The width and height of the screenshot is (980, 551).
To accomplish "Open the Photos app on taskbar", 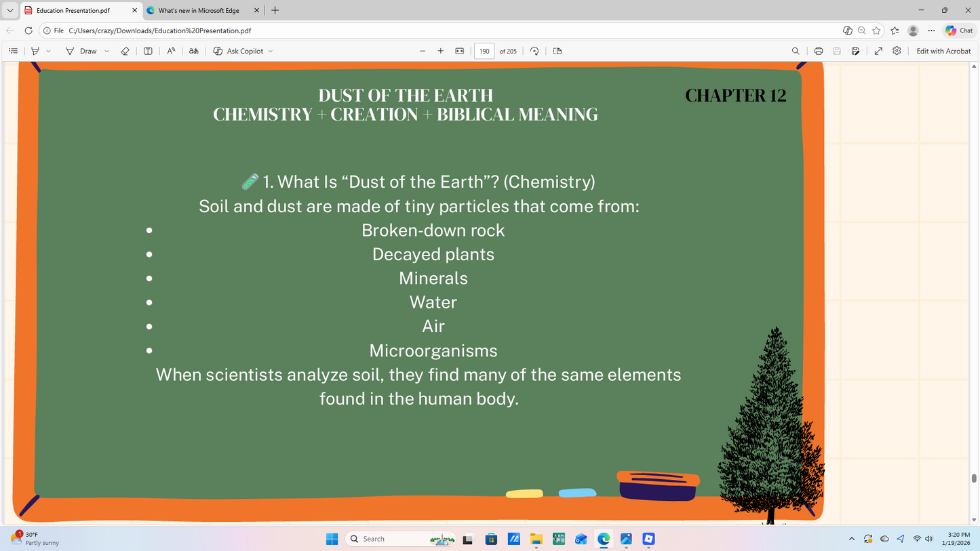I will pyautogui.click(x=626, y=539).
